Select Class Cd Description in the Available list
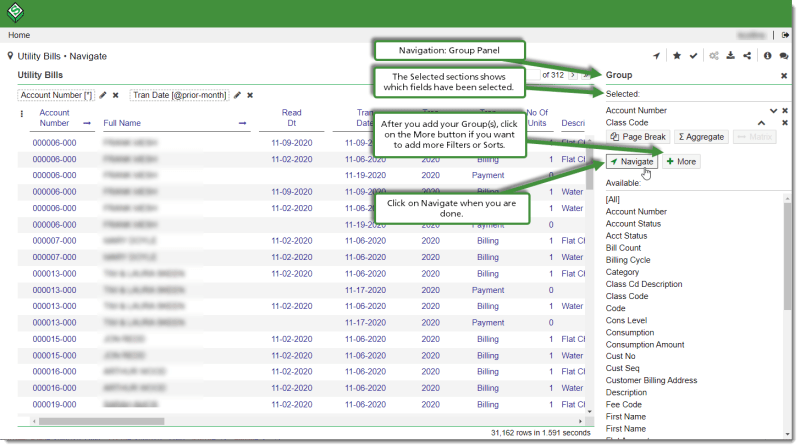The height and width of the screenshot is (448, 800). pos(644,284)
